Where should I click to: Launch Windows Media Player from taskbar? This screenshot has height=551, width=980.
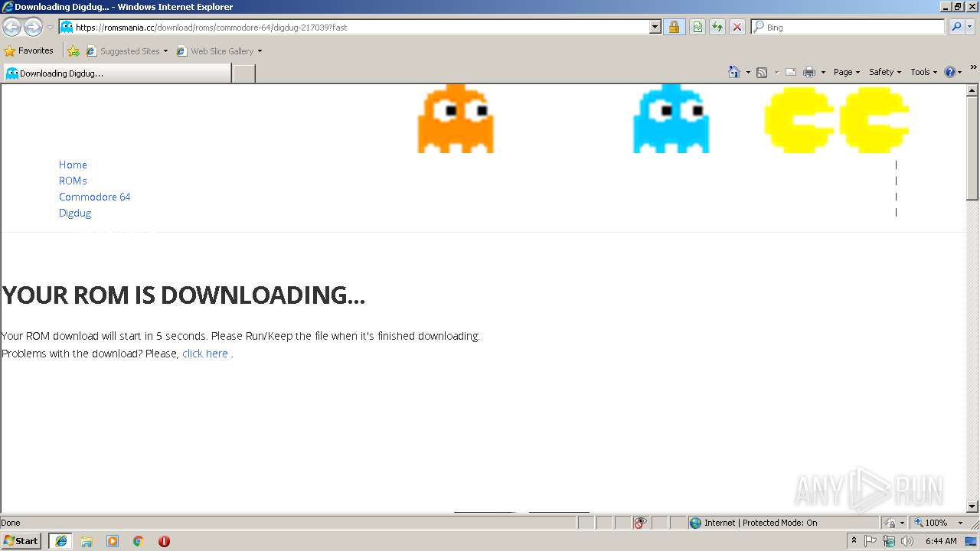(113, 541)
